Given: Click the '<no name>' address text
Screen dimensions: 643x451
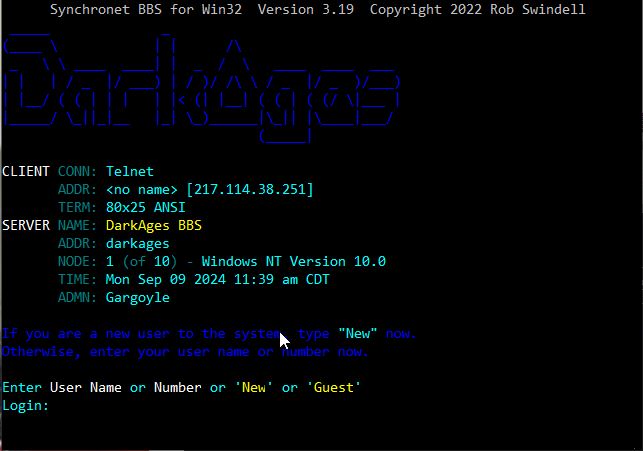Looking at the screenshot, I should 141,190.
